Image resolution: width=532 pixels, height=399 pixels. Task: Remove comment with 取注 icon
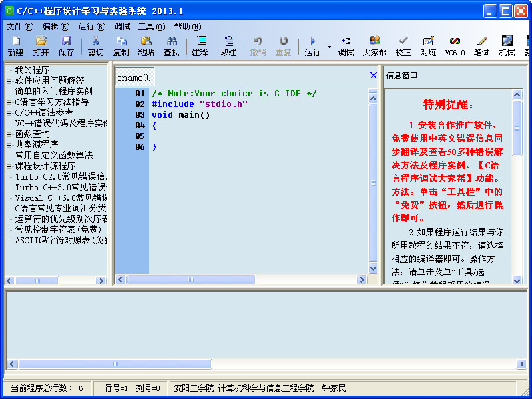[228, 46]
